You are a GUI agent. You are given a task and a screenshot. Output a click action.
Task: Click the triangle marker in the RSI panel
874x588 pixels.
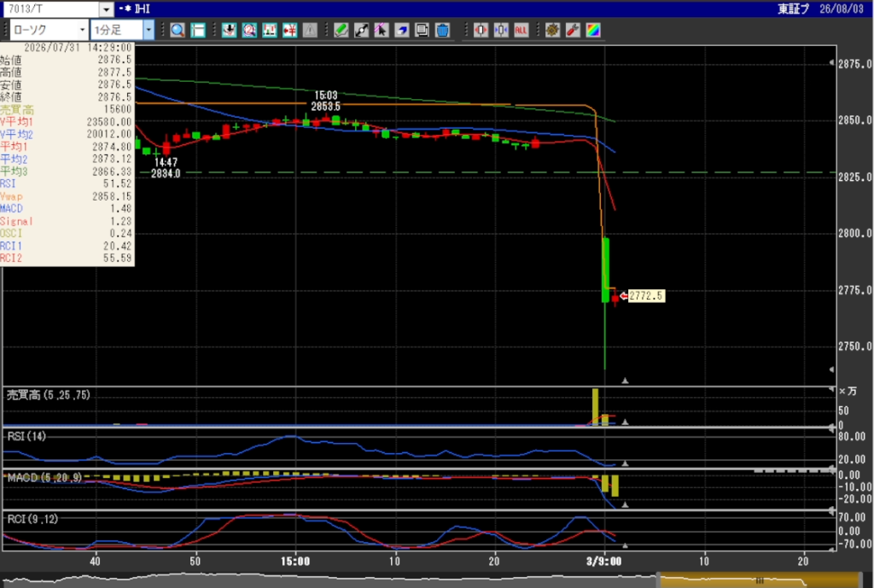(626, 463)
